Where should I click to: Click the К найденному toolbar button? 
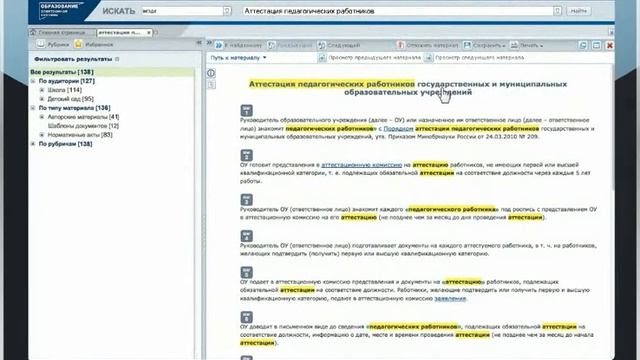point(238,45)
